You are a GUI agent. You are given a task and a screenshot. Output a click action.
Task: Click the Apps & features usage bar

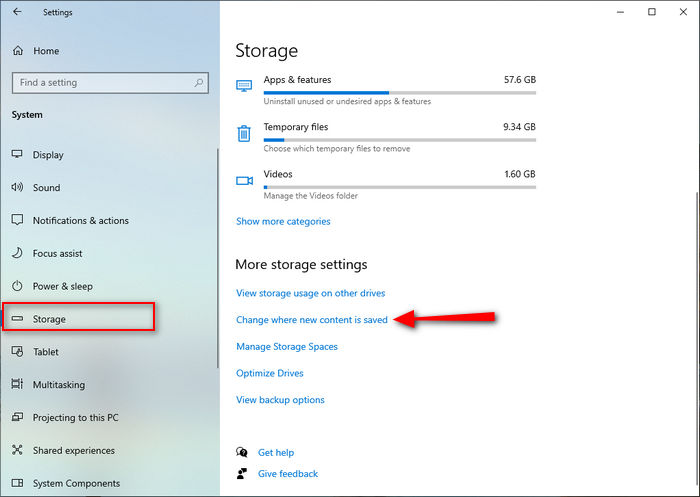tap(400, 93)
